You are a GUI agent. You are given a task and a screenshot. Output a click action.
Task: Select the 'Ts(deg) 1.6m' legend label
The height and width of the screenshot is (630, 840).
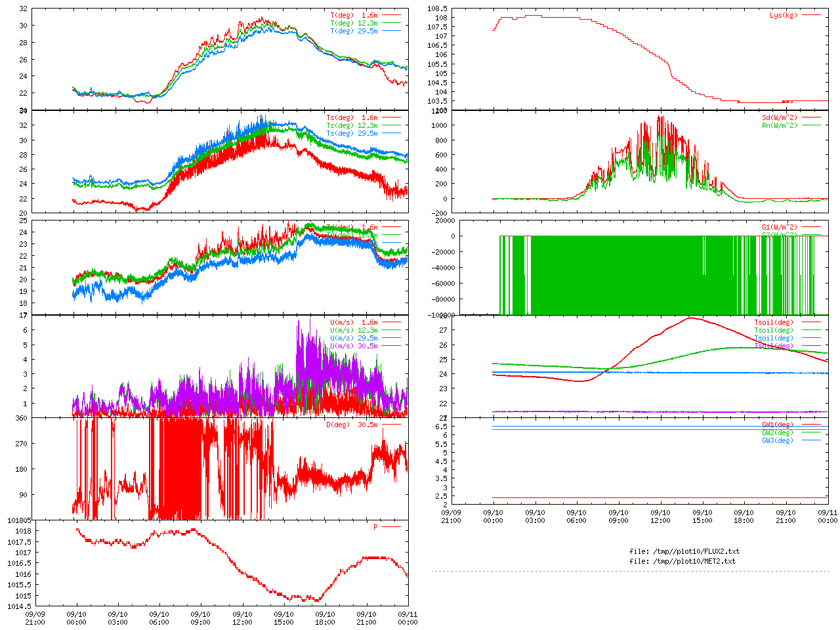click(352, 118)
